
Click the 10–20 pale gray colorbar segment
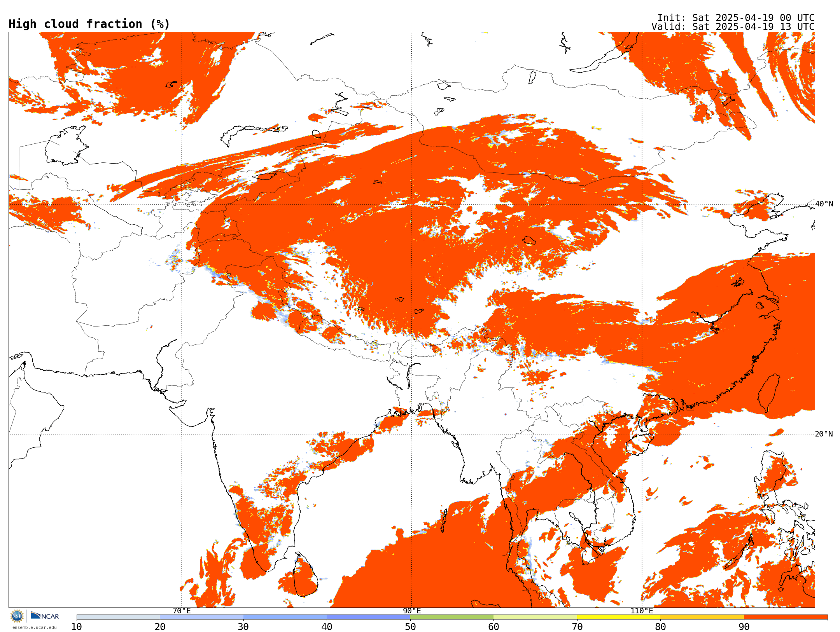pos(118,617)
